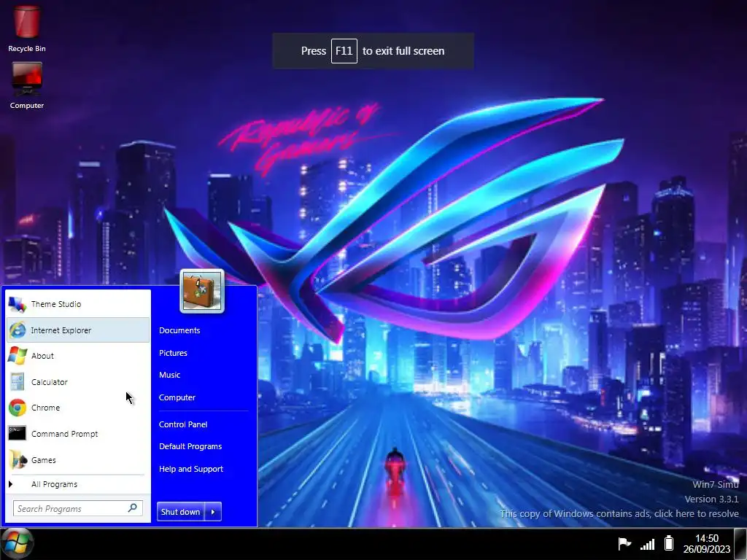The image size is (747, 560).
Task: Open Music from the Start menu
Action: [x=169, y=375]
